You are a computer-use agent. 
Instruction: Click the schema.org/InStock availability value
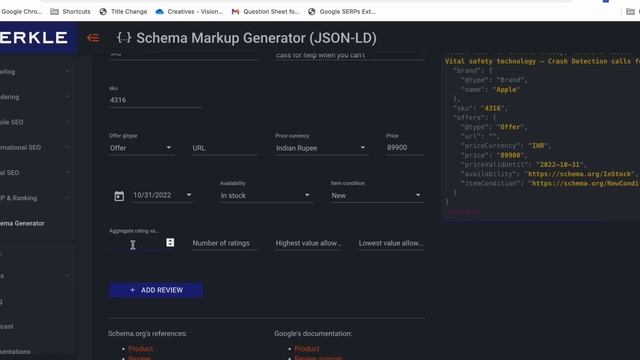coord(580,174)
